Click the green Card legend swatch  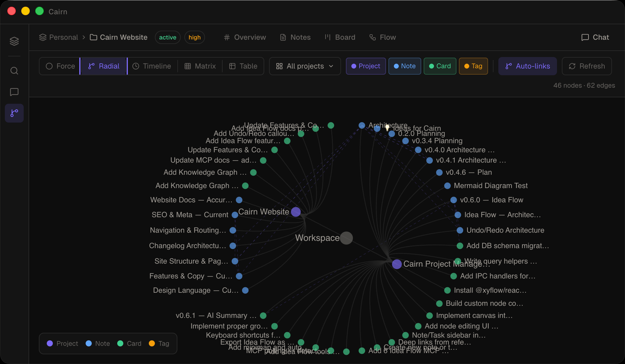click(120, 343)
